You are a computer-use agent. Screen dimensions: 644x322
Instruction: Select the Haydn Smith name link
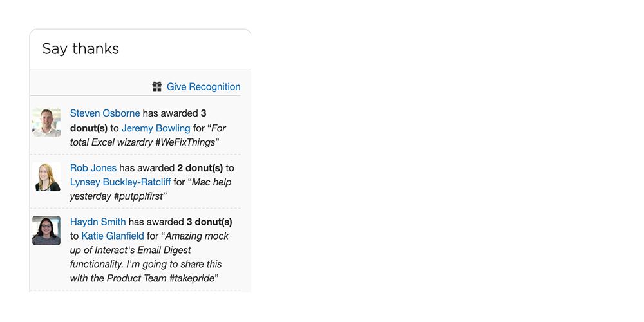click(x=98, y=222)
